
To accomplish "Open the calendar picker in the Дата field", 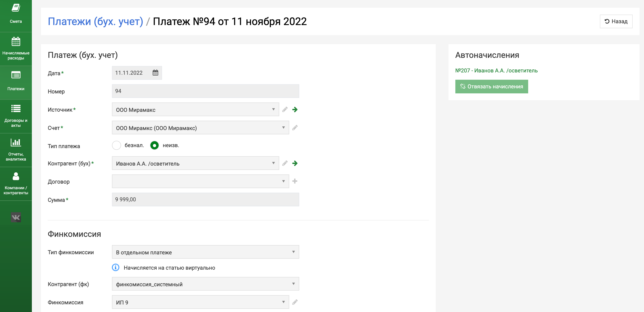I will point(155,73).
